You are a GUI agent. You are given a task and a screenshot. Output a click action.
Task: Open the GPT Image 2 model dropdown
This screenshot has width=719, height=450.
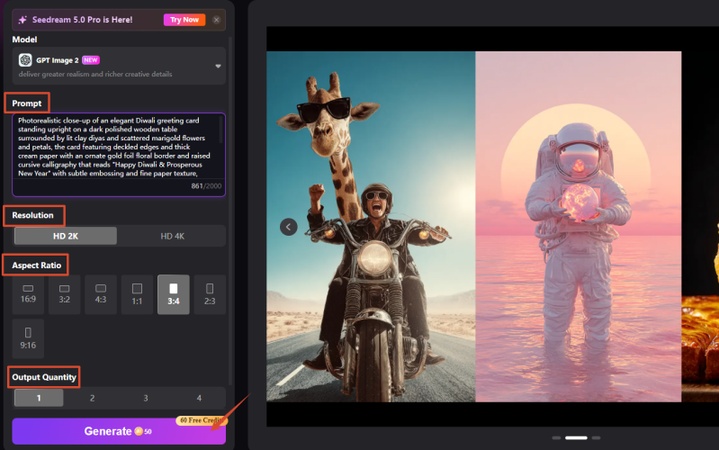click(x=119, y=66)
